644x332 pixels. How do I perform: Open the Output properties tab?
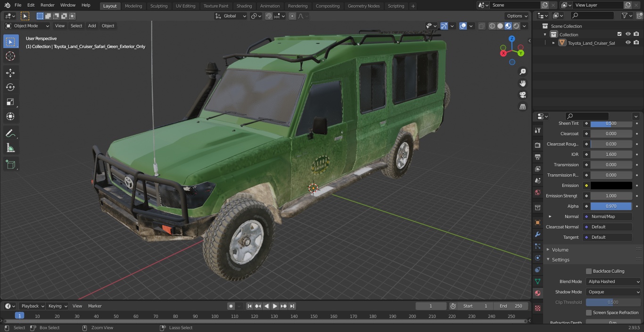click(537, 157)
